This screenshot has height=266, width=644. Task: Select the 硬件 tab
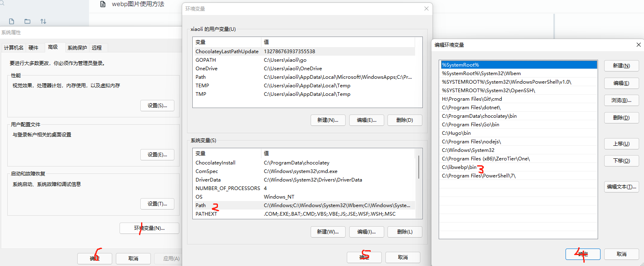[x=33, y=48]
